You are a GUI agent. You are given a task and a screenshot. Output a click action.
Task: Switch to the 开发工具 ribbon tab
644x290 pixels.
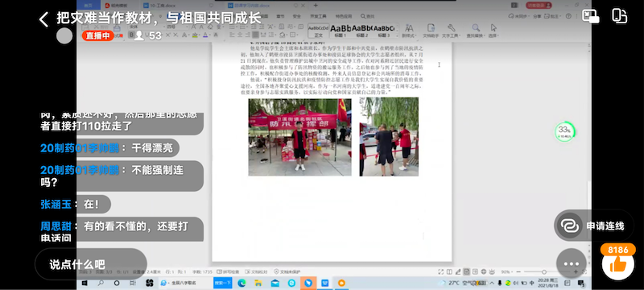pos(318,16)
